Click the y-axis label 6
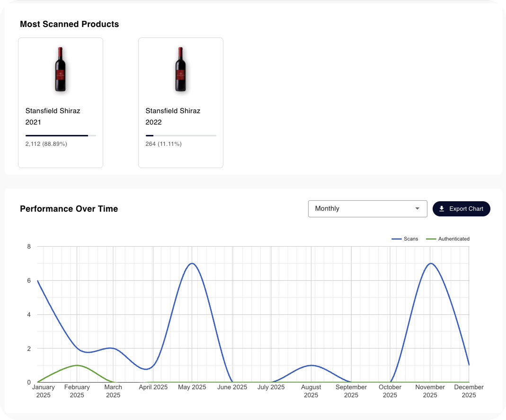This screenshot has width=506, height=420. (x=29, y=280)
